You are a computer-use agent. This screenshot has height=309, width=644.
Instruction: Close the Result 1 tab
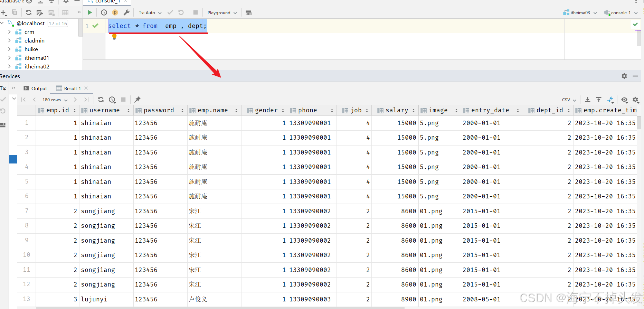[86, 88]
